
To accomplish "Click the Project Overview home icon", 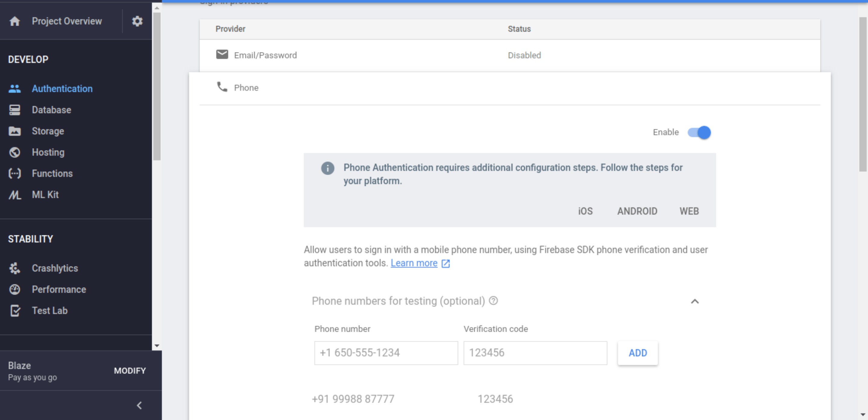I will (x=14, y=21).
